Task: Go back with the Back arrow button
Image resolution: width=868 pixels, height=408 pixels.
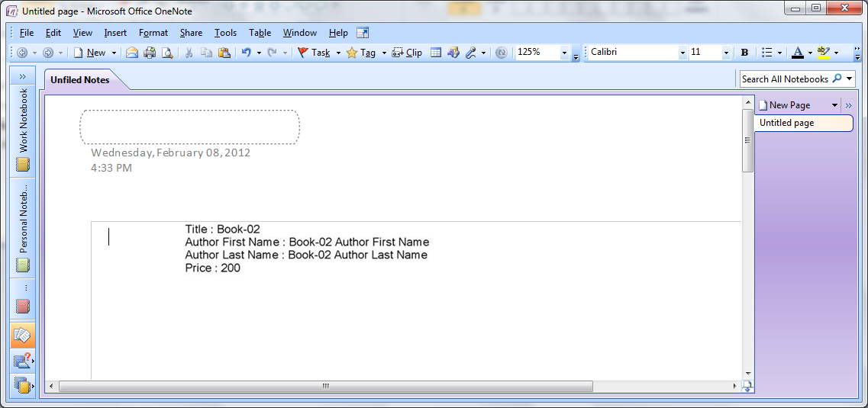Action: (x=23, y=53)
